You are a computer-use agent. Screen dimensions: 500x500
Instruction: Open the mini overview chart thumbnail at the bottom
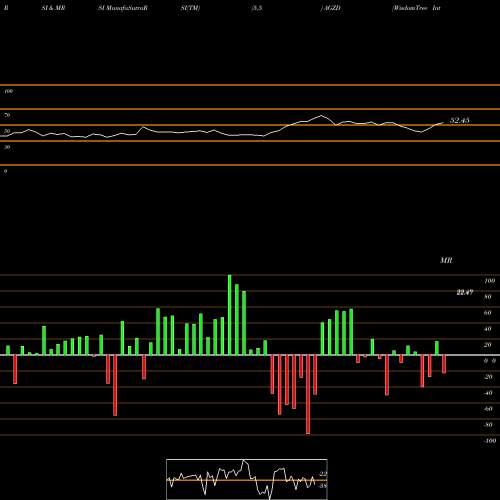click(247, 479)
